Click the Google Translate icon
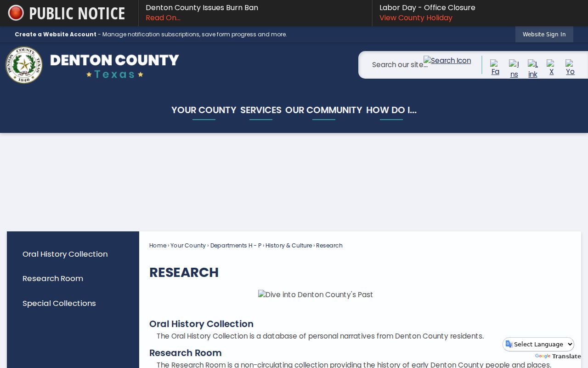This screenshot has height=368, width=588. (x=509, y=344)
